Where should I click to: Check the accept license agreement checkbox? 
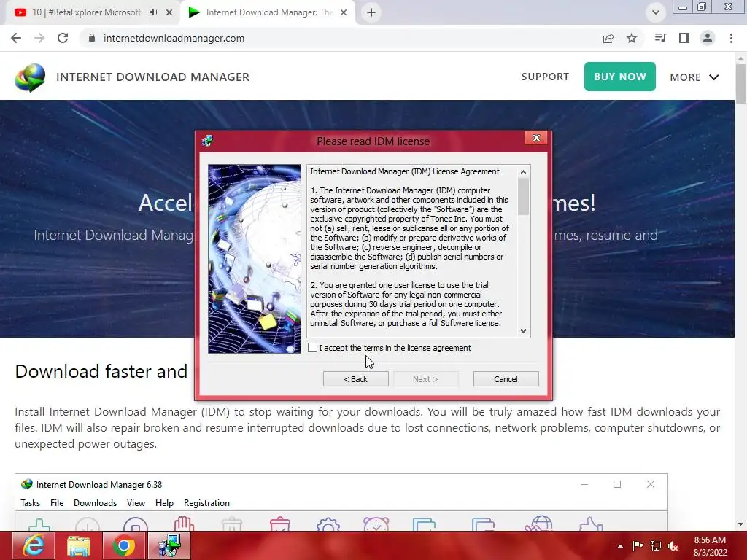coord(312,348)
